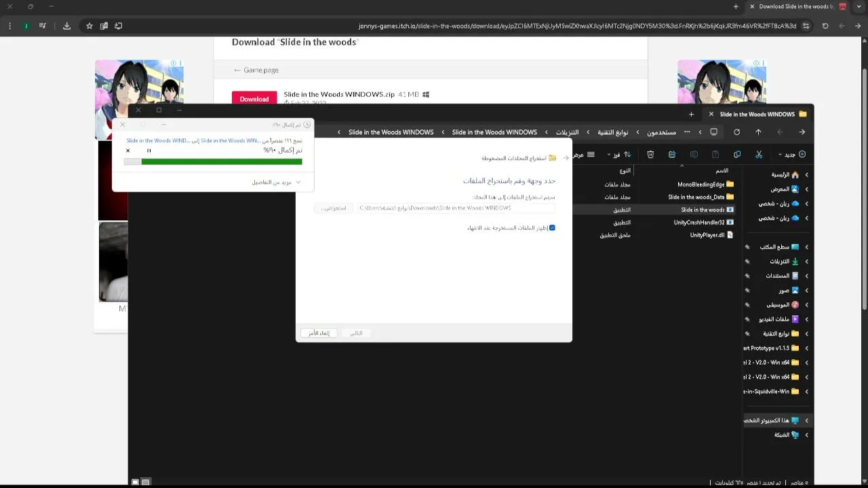The height and width of the screenshot is (488, 868).
Task: Expand more details in copy progress dialog
Action: pyautogui.click(x=276, y=182)
